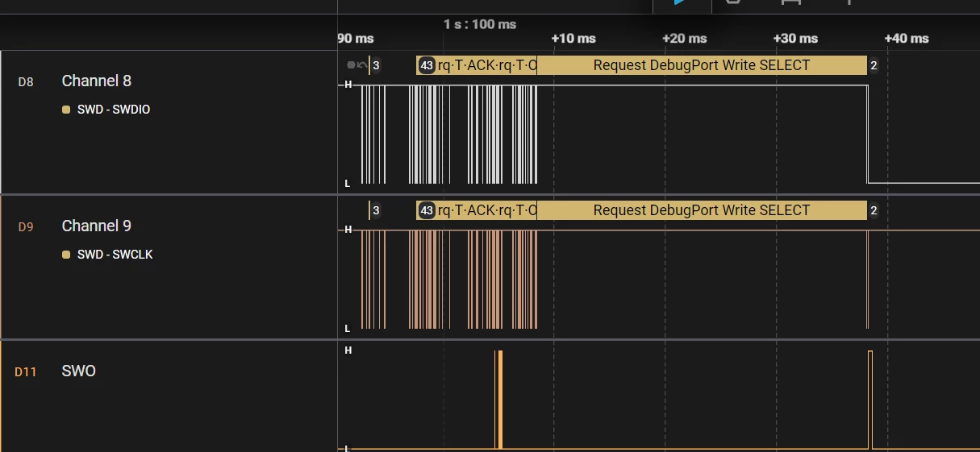The width and height of the screenshot is (980, 452).
Task: Click the D11 channel identifier
Action: (26, 371)
